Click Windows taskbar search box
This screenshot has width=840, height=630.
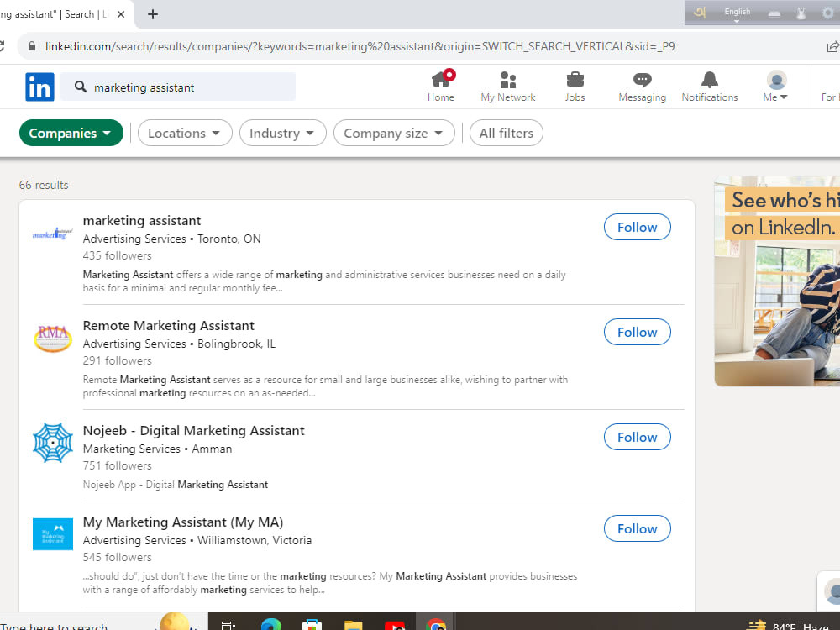(103, 622)
